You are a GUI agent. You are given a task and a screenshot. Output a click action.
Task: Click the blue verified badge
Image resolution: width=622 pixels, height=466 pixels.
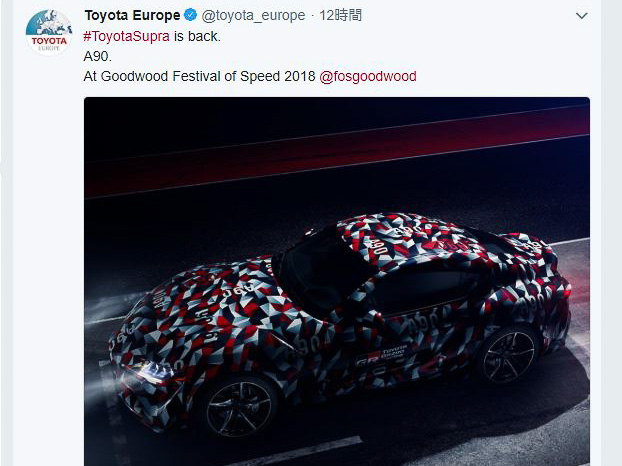(191, 15)
